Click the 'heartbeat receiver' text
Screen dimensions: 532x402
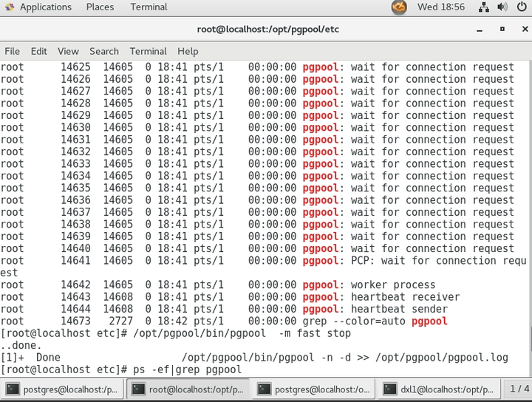coord(405,297)
